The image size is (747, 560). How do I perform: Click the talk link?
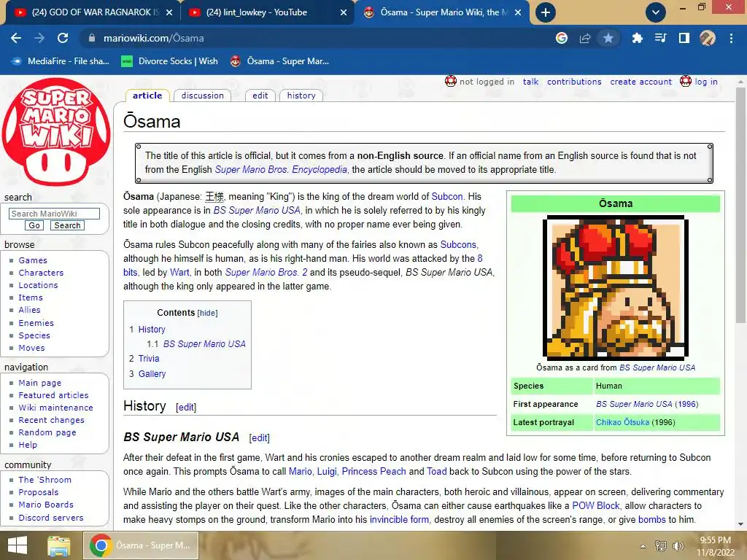coord(531,82)
